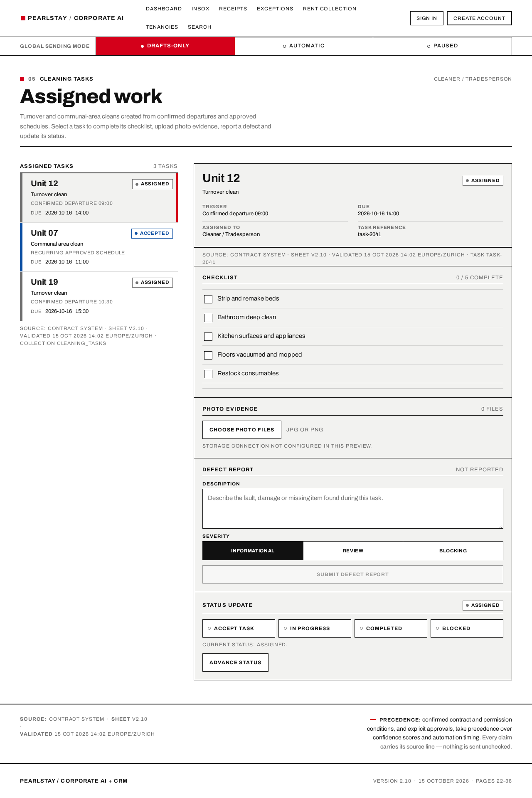The height and width of the screenshot is (798, 532).
Task: Click the Advance Status button
Action: [235, 663]
